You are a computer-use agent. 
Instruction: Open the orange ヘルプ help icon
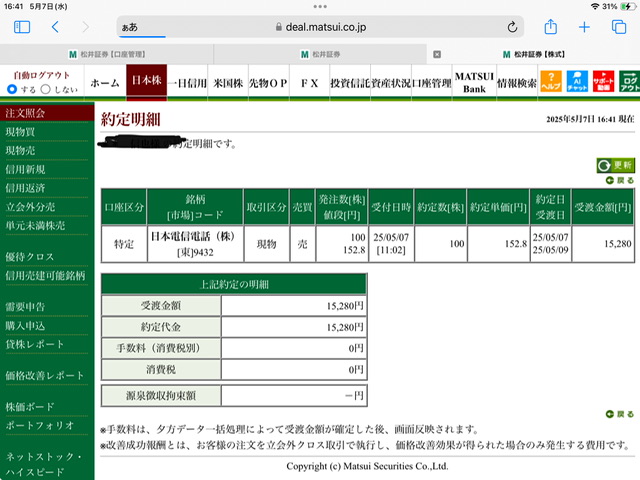tap(551, 81)
